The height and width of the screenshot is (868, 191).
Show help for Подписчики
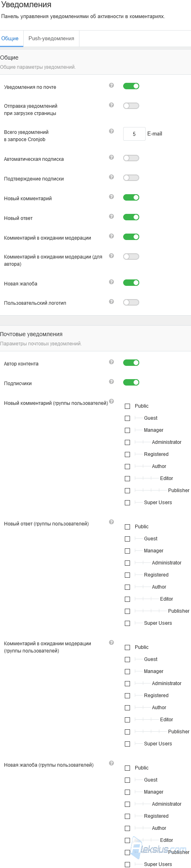pyautogui.click(x=112, y=382)
